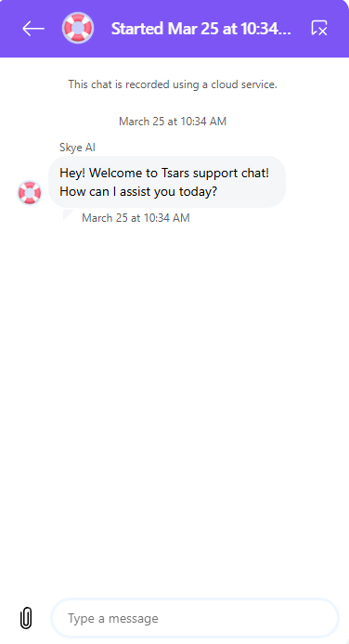
Task: Focus the "Type a message" input field
Action: (195, 618)
